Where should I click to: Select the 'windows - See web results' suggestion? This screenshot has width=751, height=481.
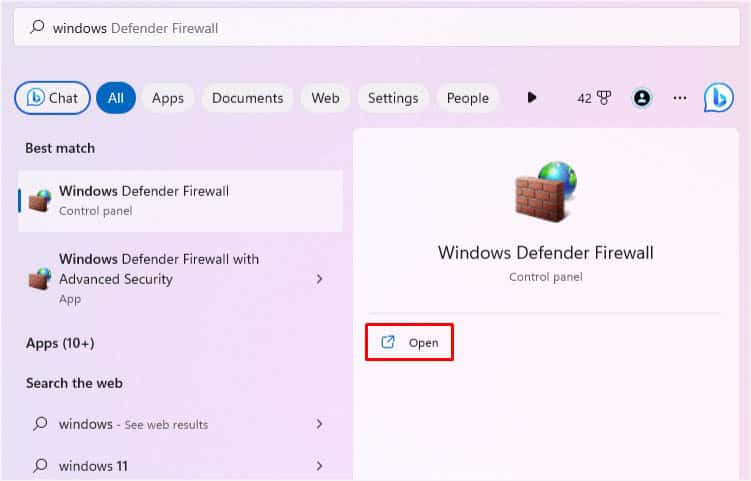click(x=180, y=424)
